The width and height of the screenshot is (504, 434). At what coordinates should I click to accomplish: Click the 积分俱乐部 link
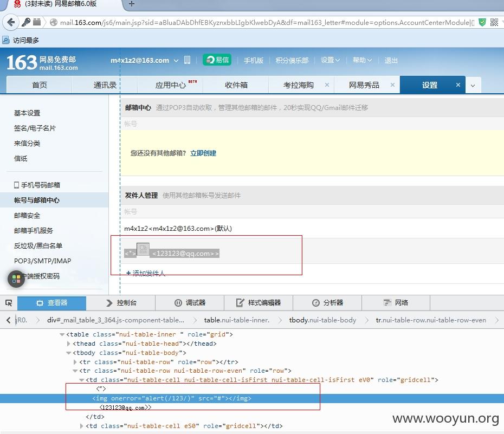click(x=292, y=60)
